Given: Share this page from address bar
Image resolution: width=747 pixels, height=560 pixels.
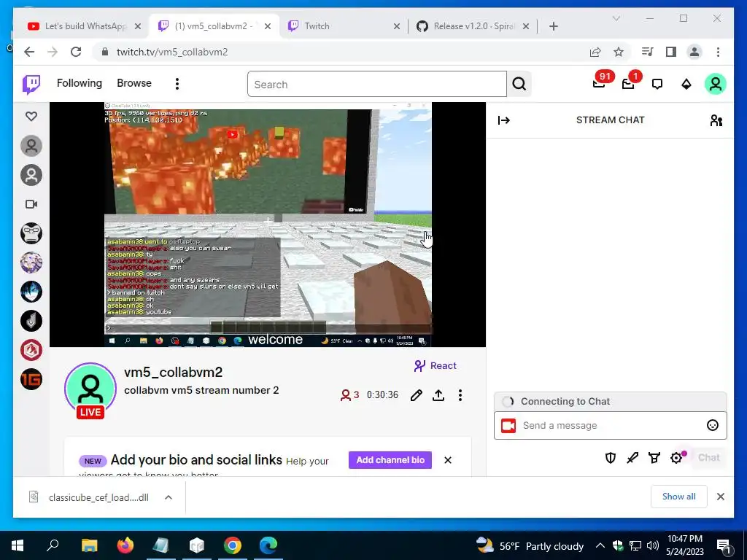Looking at the screenshot, I should tap(595, 52).
